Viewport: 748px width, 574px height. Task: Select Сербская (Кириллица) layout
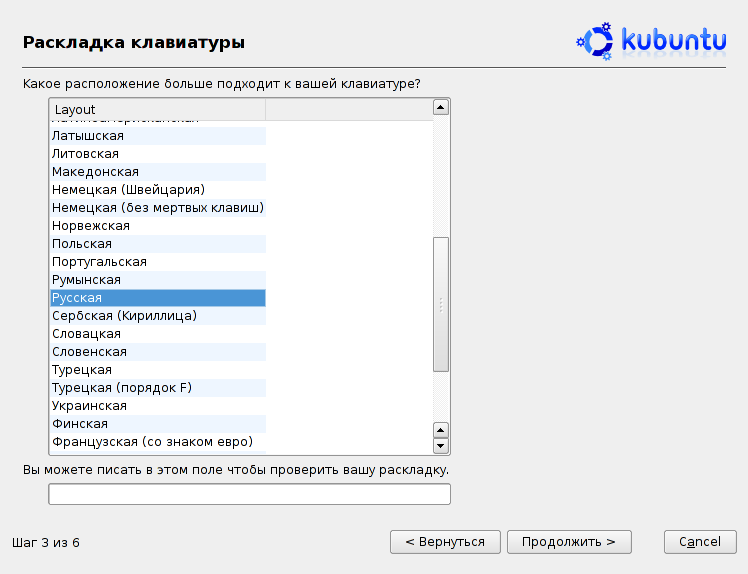pyautogui.click(x=158, y=316)
